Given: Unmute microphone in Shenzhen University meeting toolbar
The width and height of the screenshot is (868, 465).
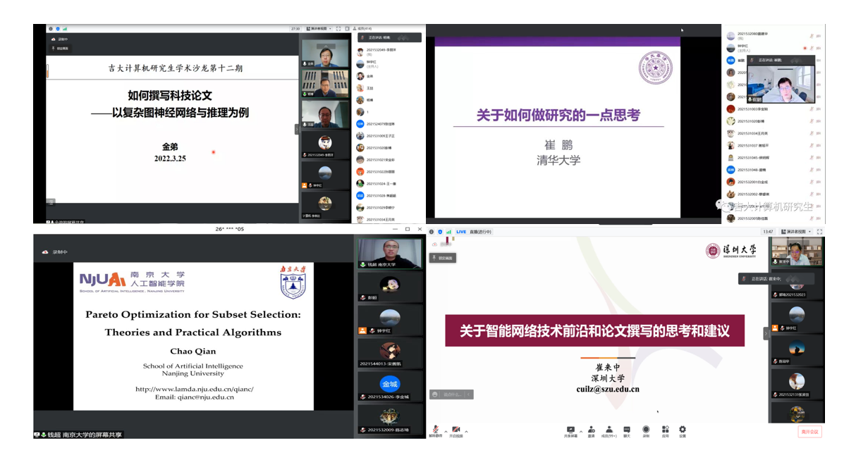Looking at the screenshot, I should tap(436, 429).
